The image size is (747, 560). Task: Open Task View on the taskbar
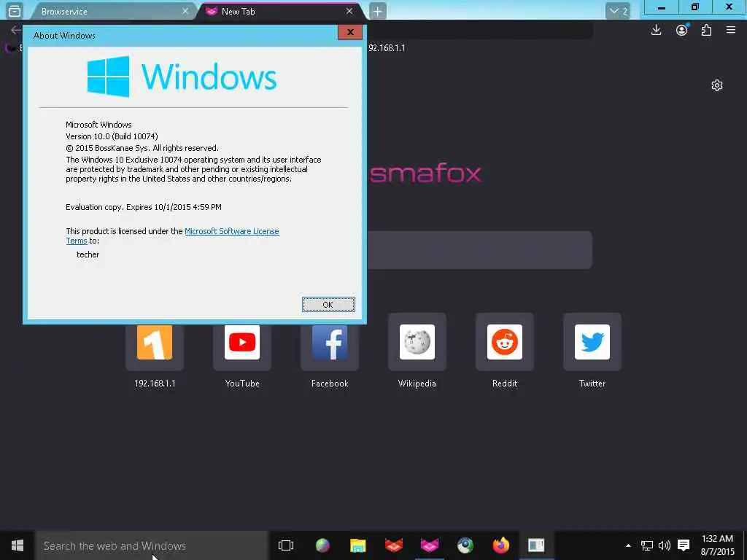pyautogui.click(x=286, y=545)
